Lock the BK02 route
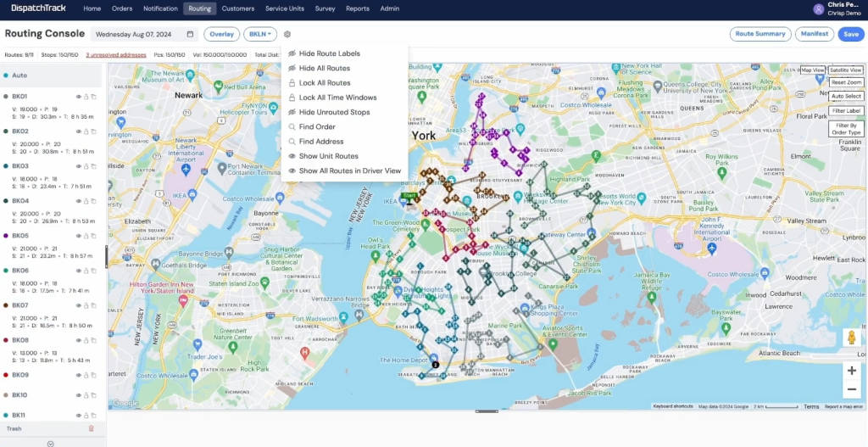The width and height of the screenshot is (868, 447). click(86, 131)
